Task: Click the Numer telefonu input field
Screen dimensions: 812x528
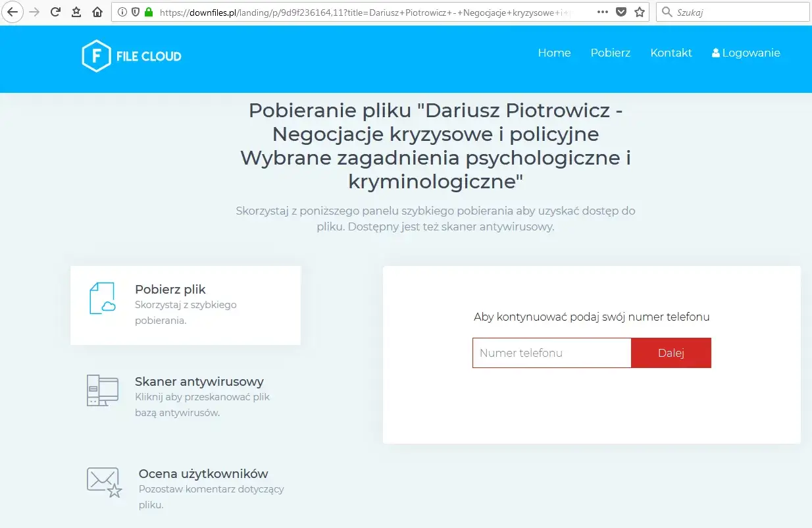Action: click(551, 353)
